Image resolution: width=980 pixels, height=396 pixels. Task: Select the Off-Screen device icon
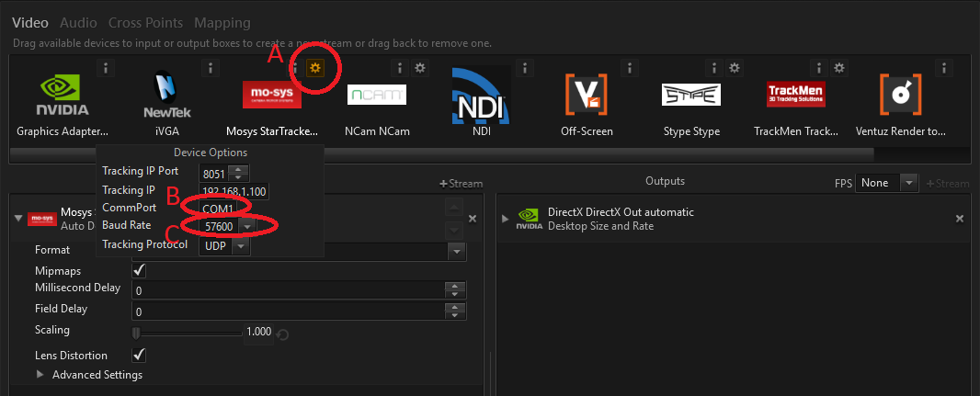pos(587,95)
